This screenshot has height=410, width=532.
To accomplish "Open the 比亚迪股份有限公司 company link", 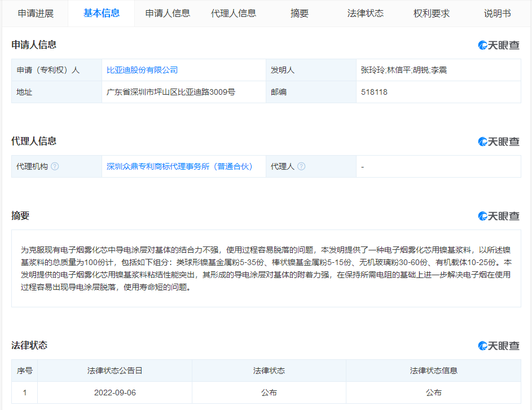I will click(x=142, y=70).
